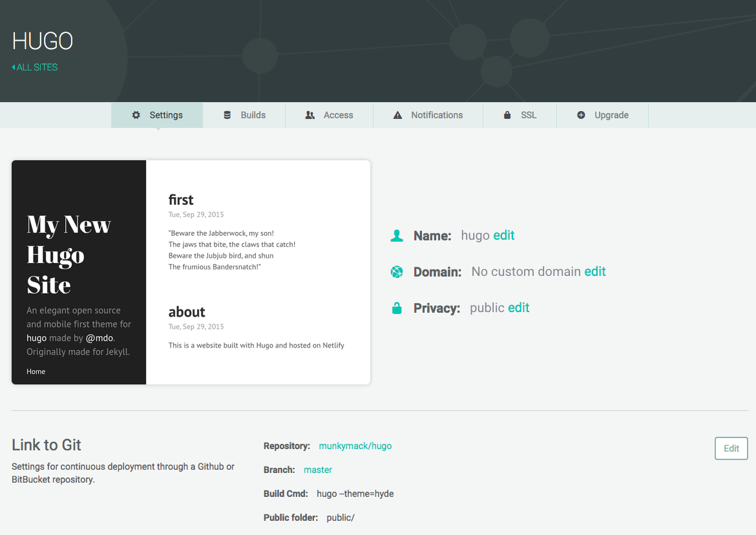Open the 'about' post in site preview

(x=187, y=312)
